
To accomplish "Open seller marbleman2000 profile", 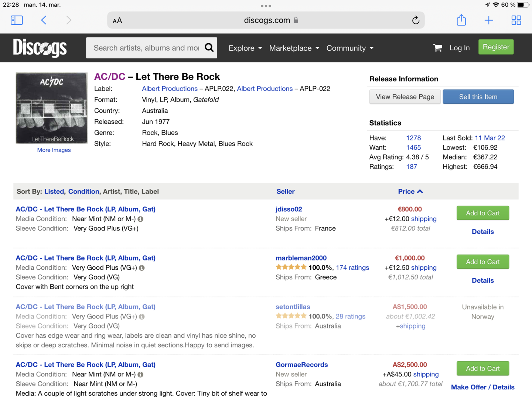I will 301,258.
